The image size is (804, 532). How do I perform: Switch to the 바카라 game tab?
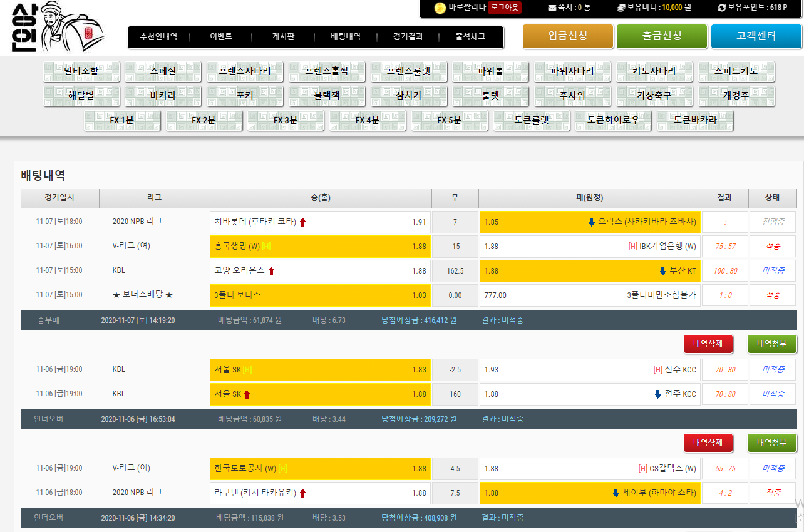point(163,96)
